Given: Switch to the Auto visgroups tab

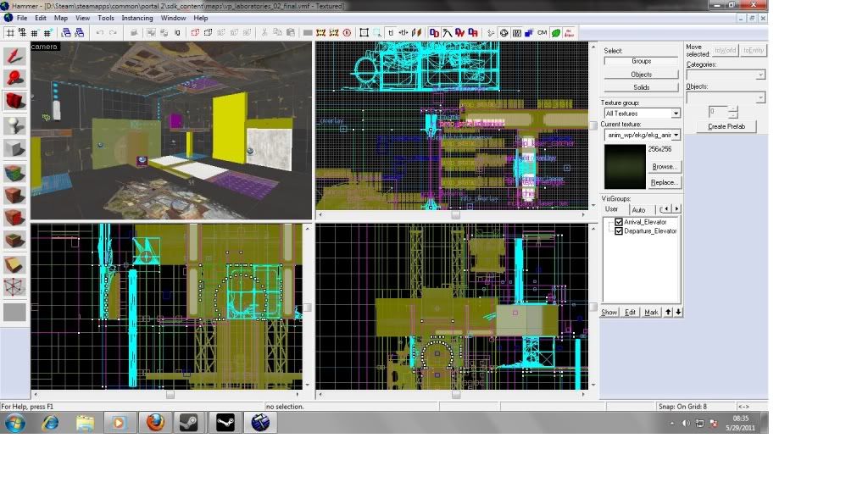Looking at the screenshot, I should click(639, 210).
